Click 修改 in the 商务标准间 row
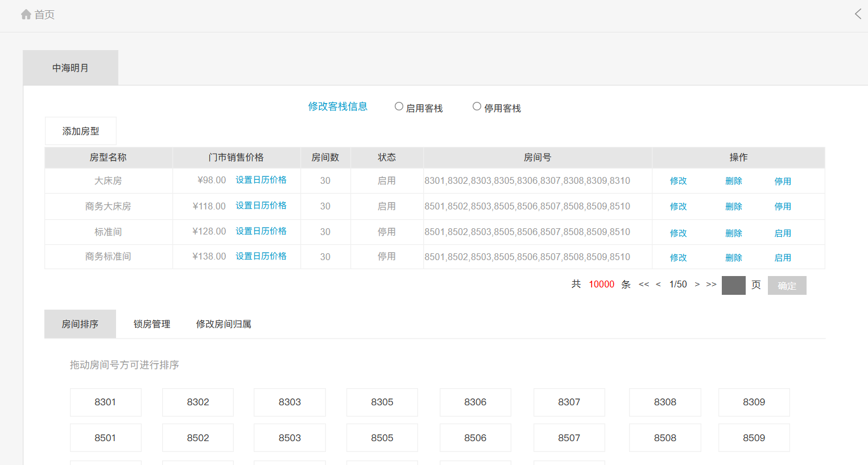The image size is (868, 465). coord(678,258)
